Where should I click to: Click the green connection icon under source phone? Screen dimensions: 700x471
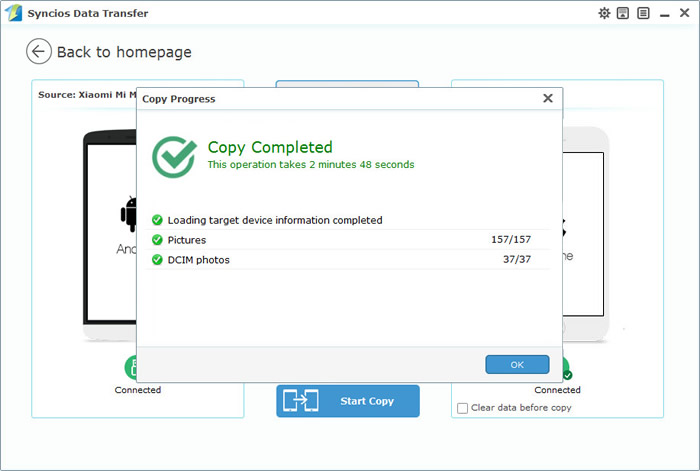(131, 367)
